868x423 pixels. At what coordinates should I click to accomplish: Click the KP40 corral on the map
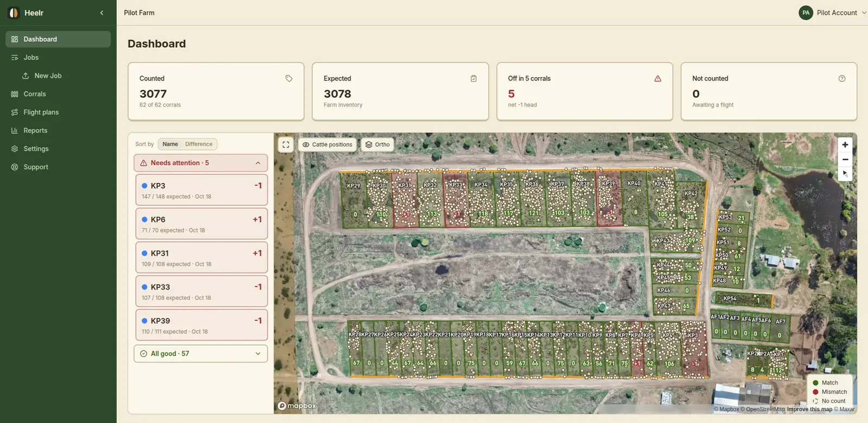[635, 198]
